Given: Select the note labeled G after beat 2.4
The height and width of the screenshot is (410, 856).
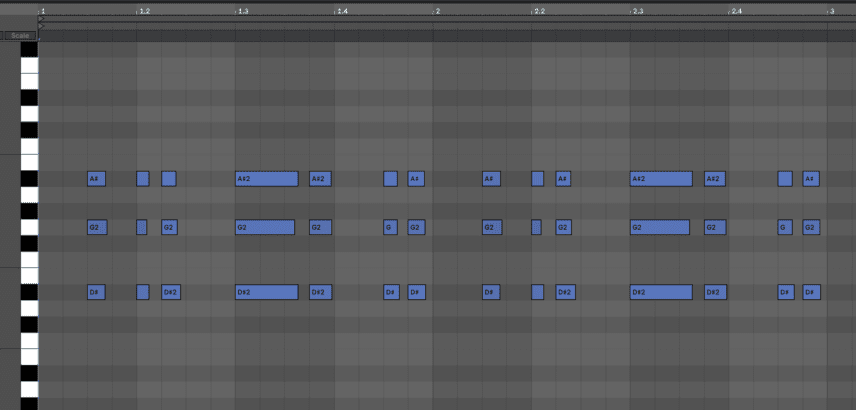Looking at the screenshot, I should [785, 227].
